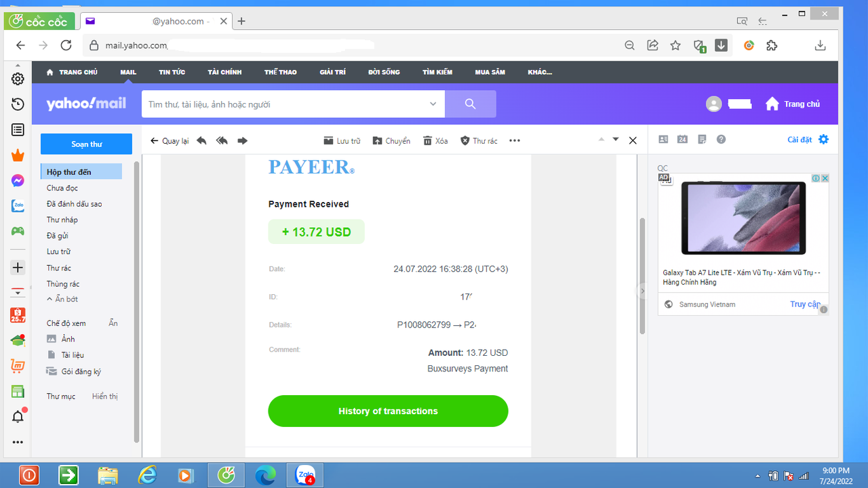Hide the Chế độ xem section via Ẩn

113,323
